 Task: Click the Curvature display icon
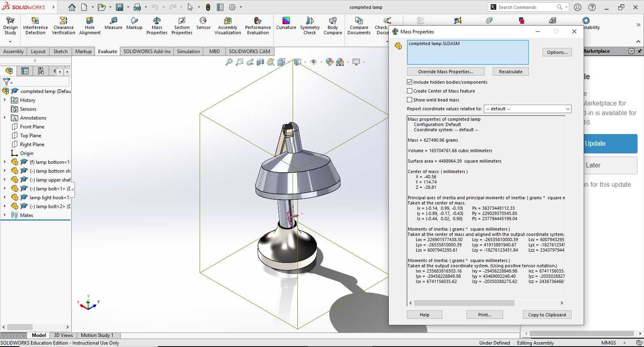[286, 23]
